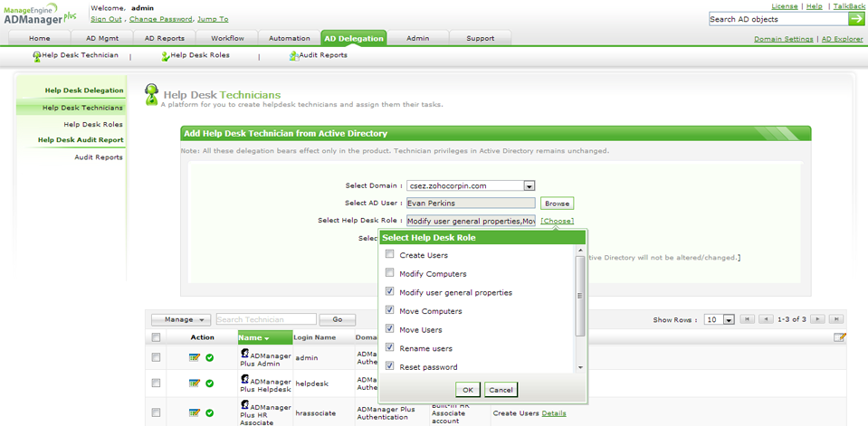Click the Change Password link
The height and width of the screenshot is (426, 868).
(160, 19)
